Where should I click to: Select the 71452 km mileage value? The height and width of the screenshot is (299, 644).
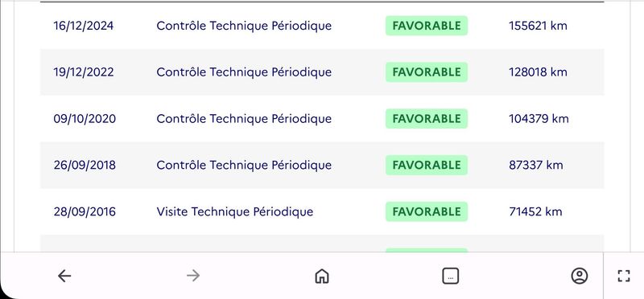(x=535, y=211)
